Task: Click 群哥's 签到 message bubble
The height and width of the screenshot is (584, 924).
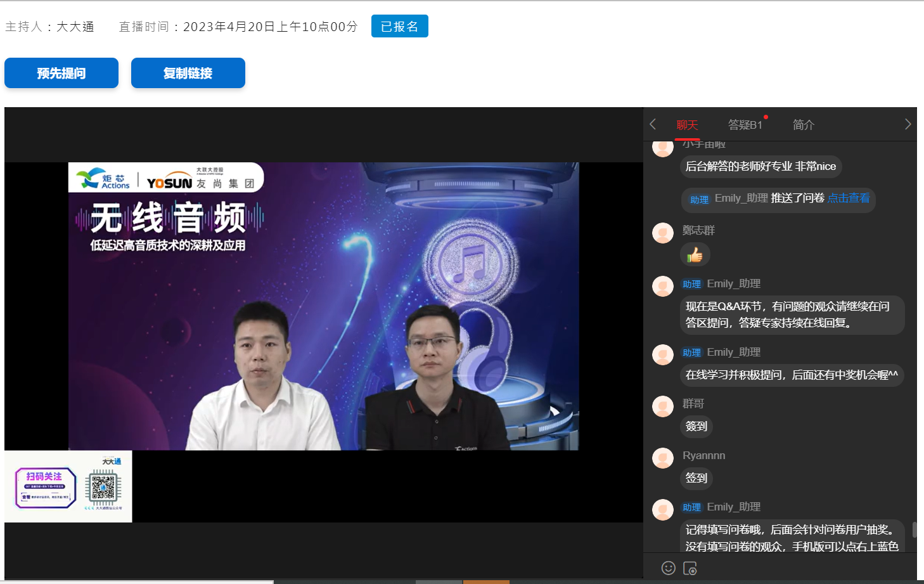Action: (696, 427)
